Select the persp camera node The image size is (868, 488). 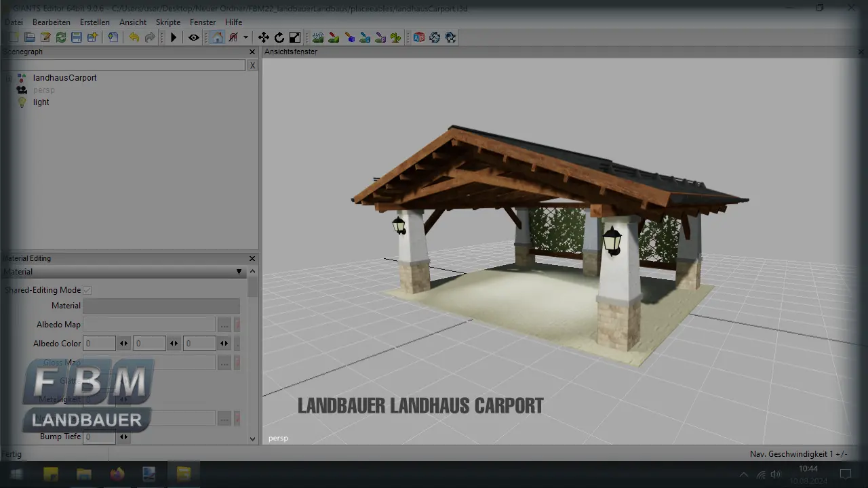pyautogui.click(x=44, y=90)
